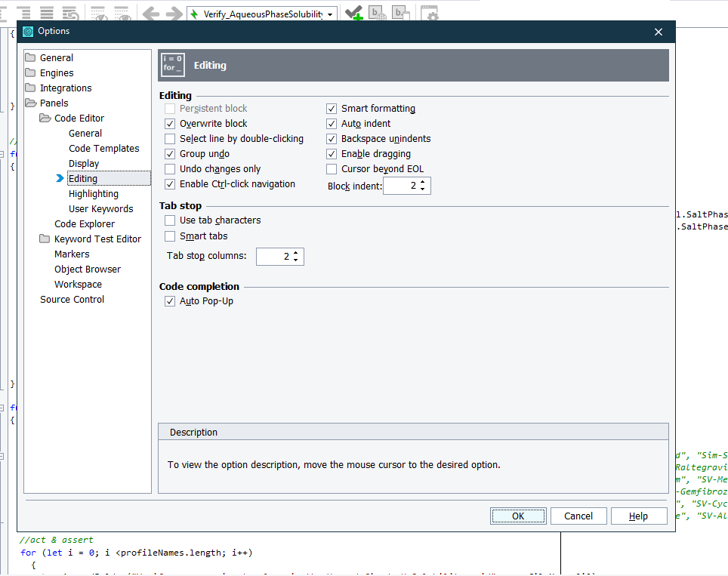The height and width of the screenshot is (576, 728).
Task: Open the General folder in options tree
Action: [56, 57]
